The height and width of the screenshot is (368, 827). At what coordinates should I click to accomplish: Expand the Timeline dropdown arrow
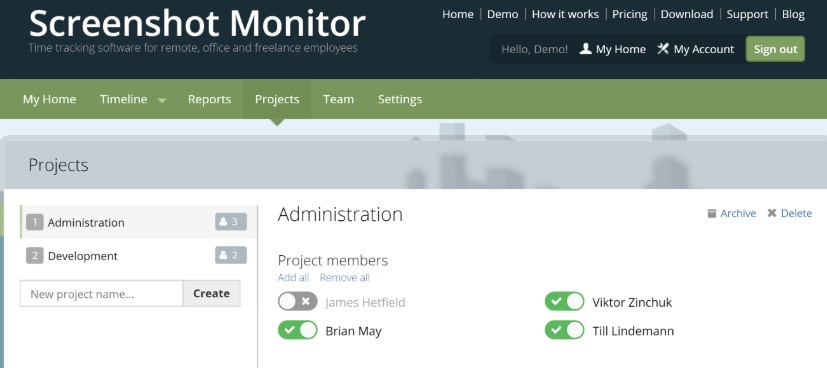tap(162, 100)
